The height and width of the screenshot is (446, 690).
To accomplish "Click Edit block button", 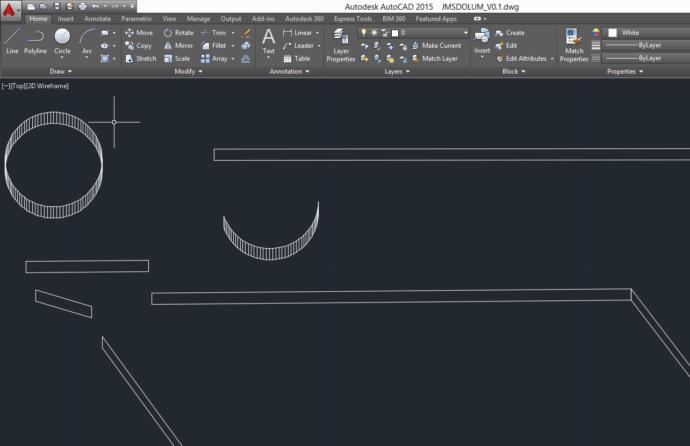I will [506, 46].
